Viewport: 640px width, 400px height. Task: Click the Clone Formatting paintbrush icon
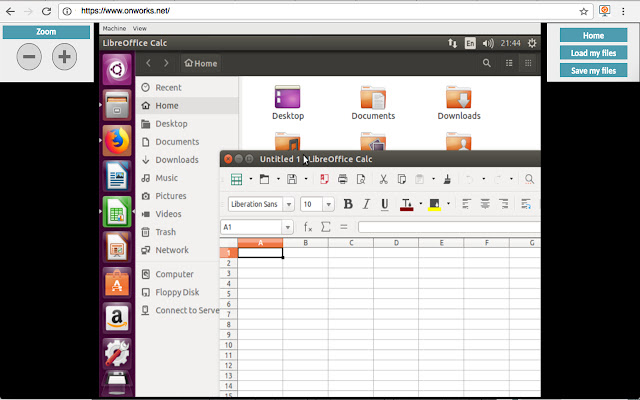445,179
